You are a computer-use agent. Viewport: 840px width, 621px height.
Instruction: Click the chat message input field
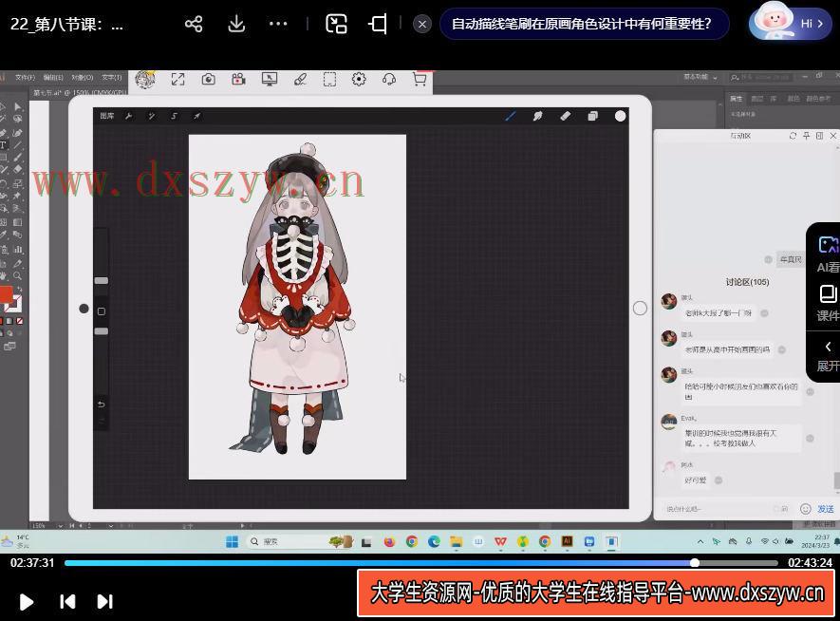click(x=715, y=509)
